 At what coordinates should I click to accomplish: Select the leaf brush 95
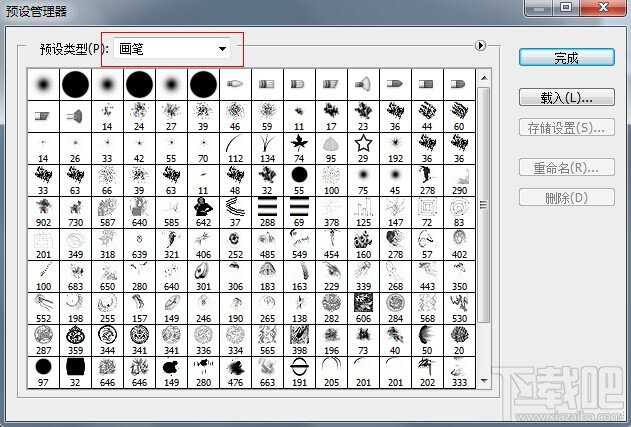332,149
